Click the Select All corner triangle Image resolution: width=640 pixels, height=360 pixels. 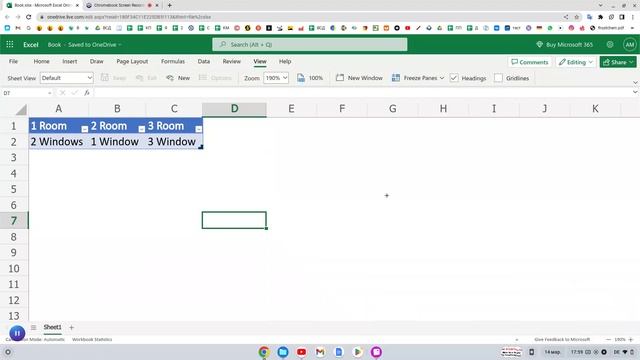tap(21, 109)
